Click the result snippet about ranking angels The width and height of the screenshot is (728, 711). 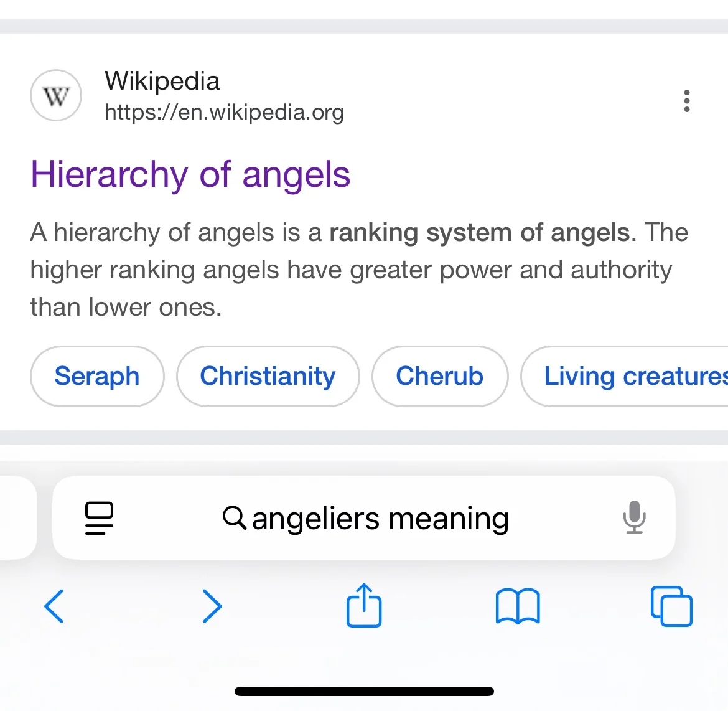(x=358, y=270)
